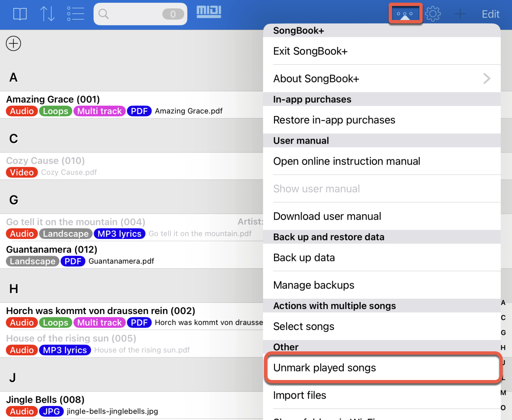The height and width of the screenshot is (420, 512).
Task: Select Unmark played songs option
Action: 382,368
